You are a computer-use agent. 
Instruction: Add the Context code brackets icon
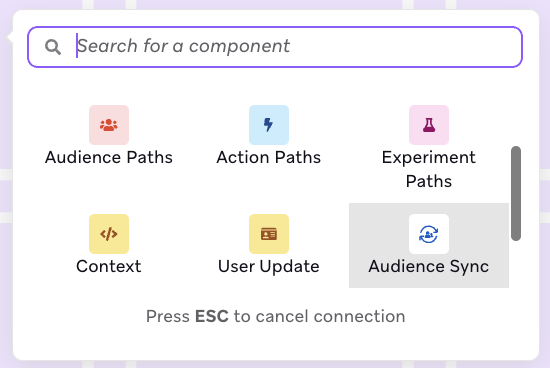109,234
